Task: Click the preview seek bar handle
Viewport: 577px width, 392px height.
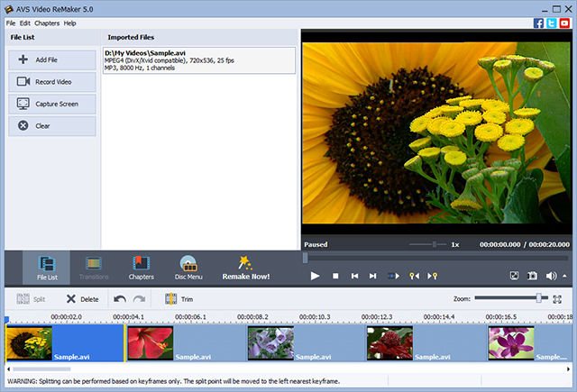Action: (x=305, y=258)
